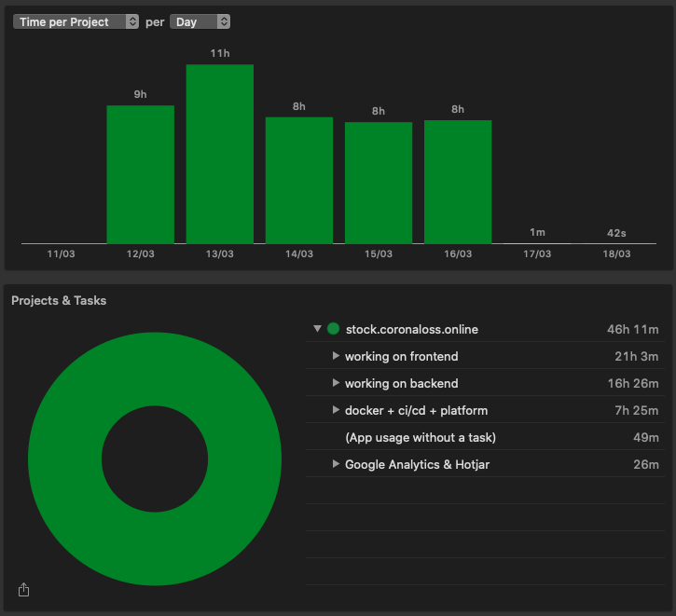The height and width of the screenshot is (616, 676).
Task: Click the 9h label above 12/03 bar
Action: click(x=140, y=94)
